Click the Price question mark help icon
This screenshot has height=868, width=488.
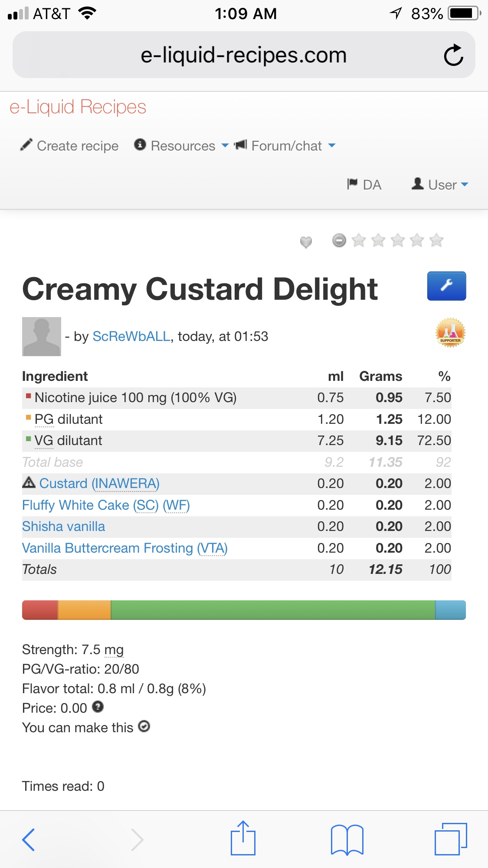click(98, 707)
